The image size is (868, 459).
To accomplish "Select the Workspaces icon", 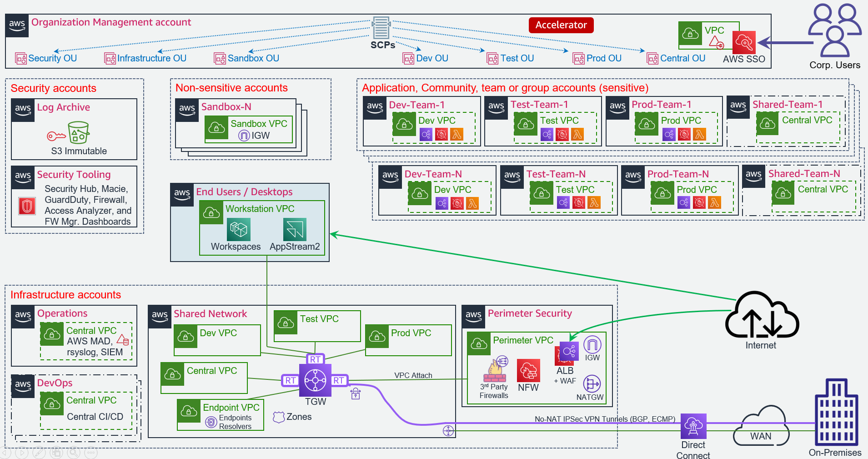I will coord(239,229).
